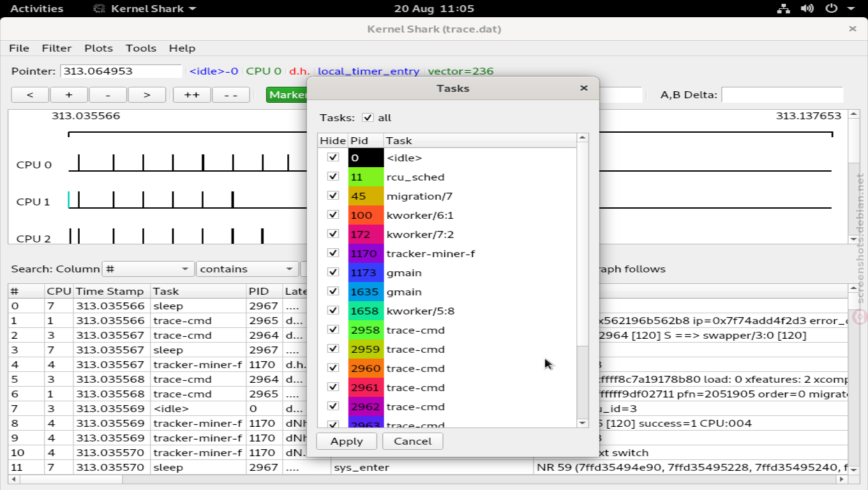The width and height of the screenshot is (868, 490).
Task: Open the Activities overview
Action: [36, 8]
